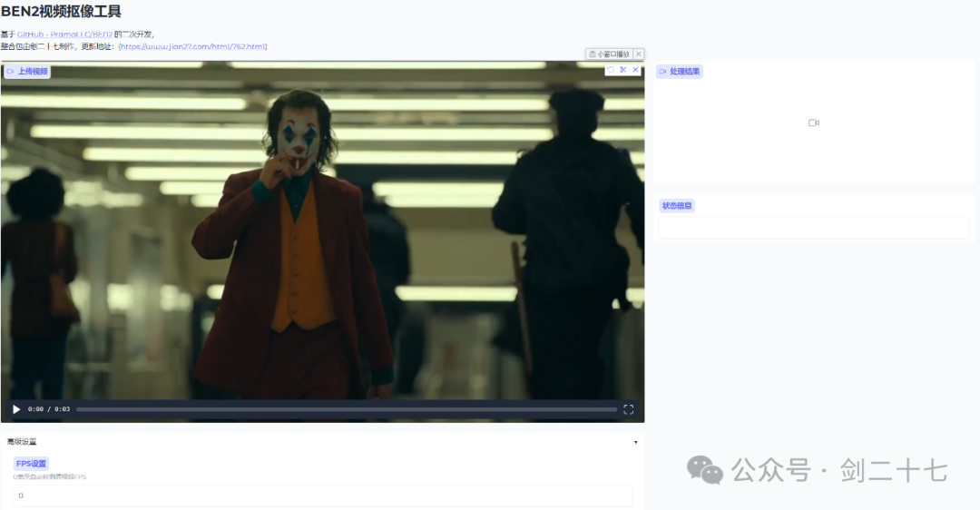
Task: Click the BEN2视频抠像工具 title
Action: coord(62,11)
